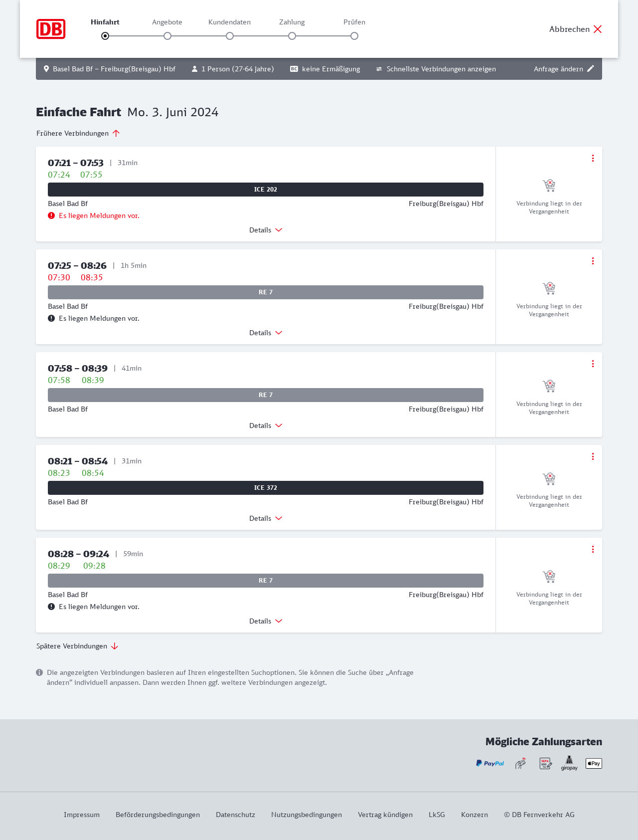The width and height of the screenshot is (638, 840).
Task: Click Schnellste Verbindungen anzeigen filter
Action: pyautogui.click(x=436, y=69)
